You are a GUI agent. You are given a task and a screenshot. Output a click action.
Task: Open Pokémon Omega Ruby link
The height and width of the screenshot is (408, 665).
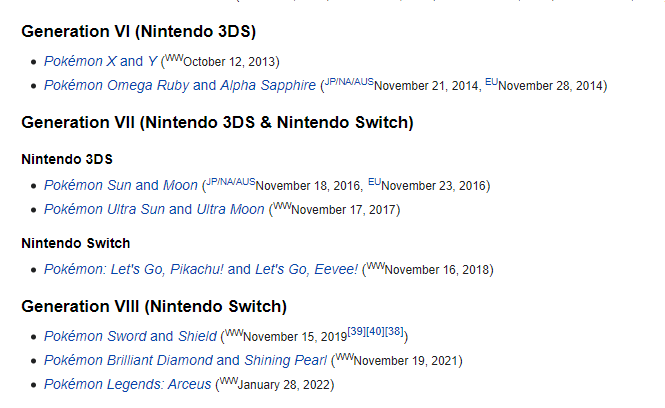[117, 85]
